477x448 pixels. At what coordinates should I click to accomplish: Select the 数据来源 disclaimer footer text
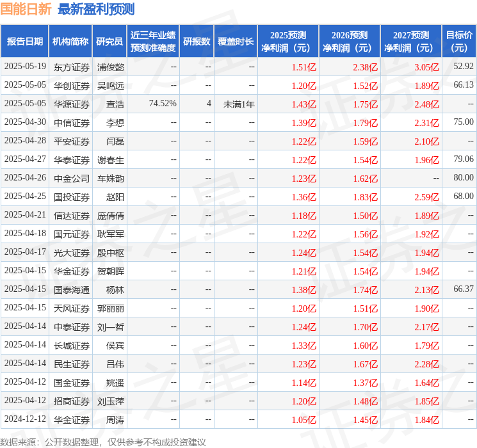(x=103, y=442)
